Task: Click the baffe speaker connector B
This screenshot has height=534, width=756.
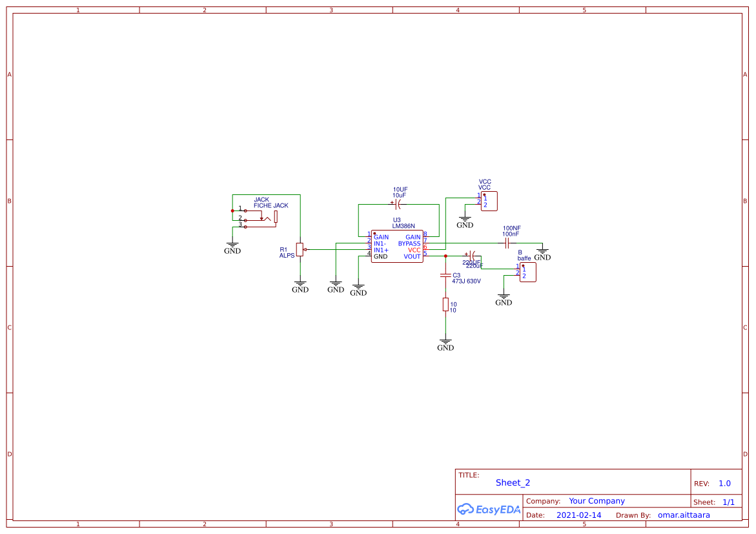Action: (x=527, y=272)
